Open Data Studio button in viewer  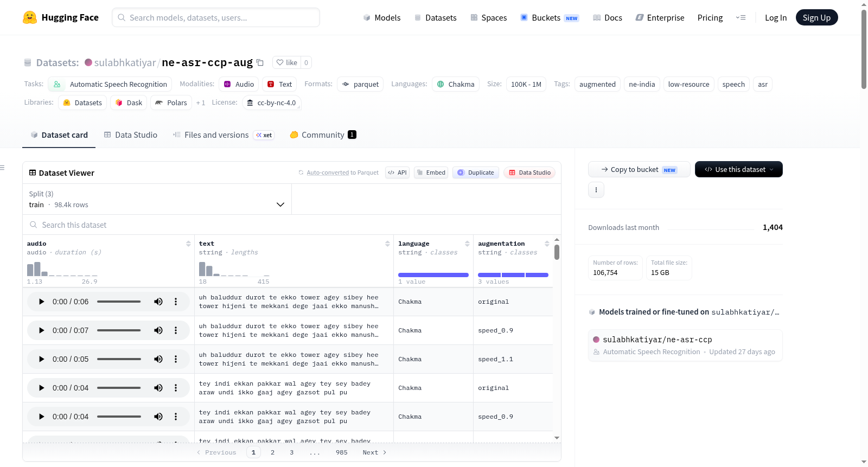coord(529,172)
